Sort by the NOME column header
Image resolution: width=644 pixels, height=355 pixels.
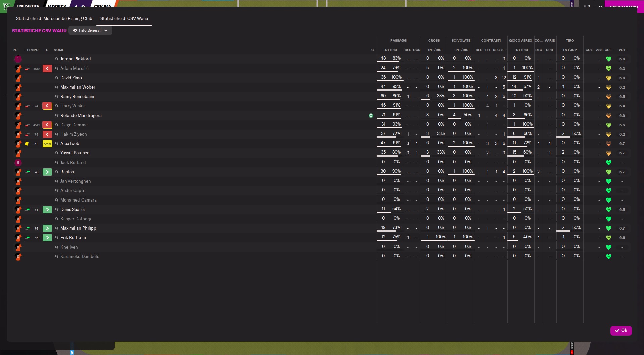point(59,50)
